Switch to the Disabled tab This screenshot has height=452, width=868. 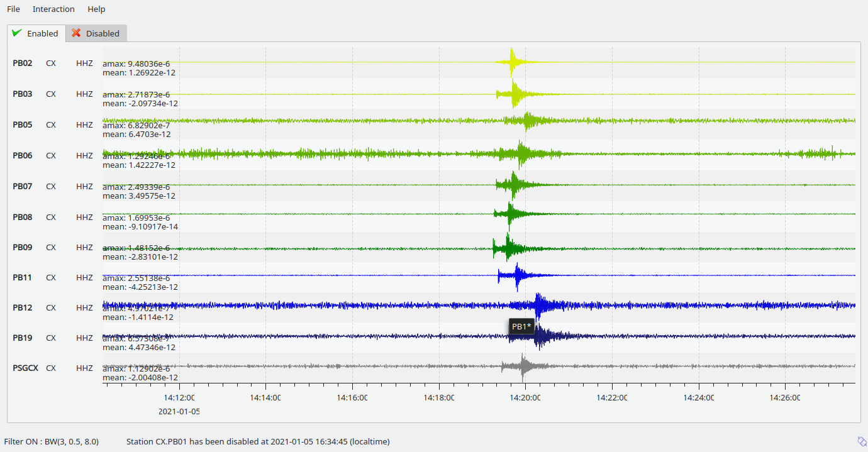(x=96, y=33)
